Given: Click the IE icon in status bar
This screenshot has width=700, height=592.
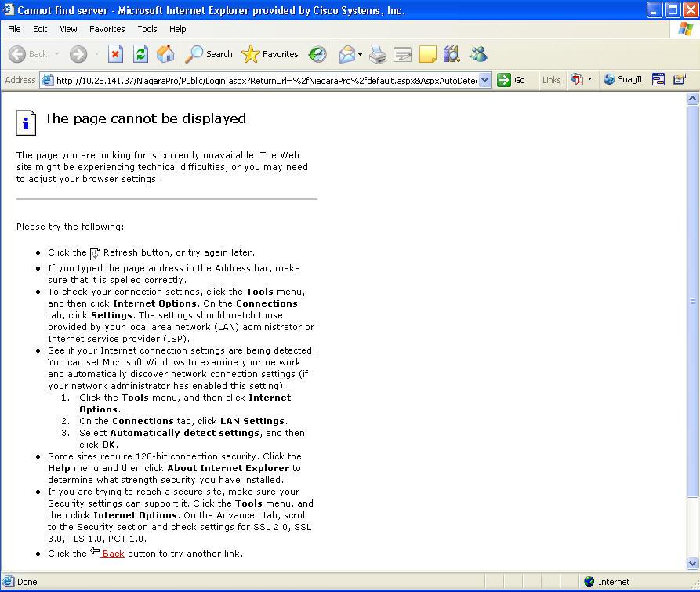Looking at the screenshot, I should [x=9, y=581].
